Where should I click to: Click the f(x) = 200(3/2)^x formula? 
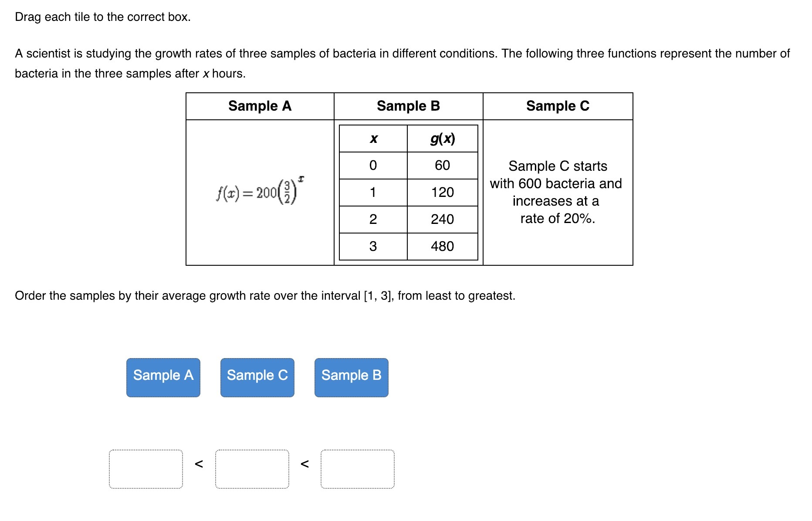coord(260,191)
